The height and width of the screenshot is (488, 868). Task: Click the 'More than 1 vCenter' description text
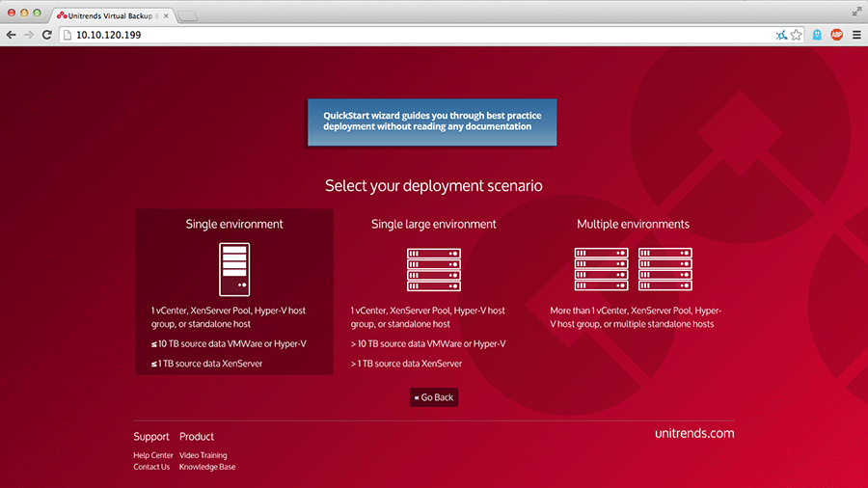(636, 317)
